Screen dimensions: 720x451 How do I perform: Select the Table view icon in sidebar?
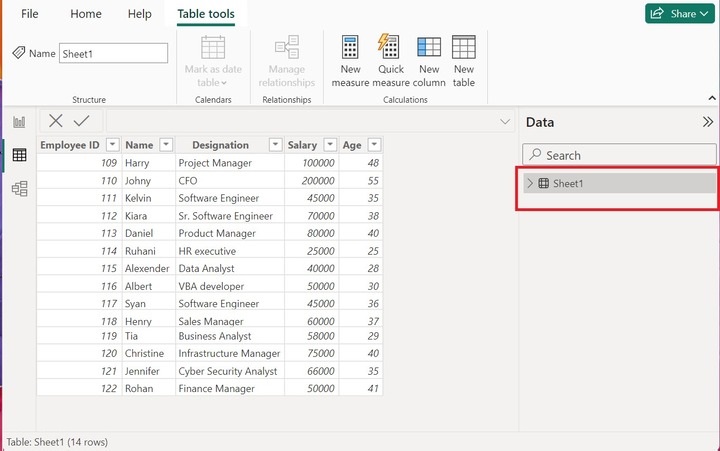click(19, 155)
